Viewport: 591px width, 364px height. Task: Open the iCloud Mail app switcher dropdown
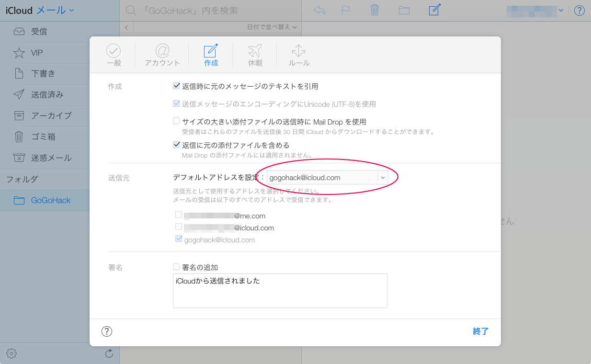tap(40, 10)
